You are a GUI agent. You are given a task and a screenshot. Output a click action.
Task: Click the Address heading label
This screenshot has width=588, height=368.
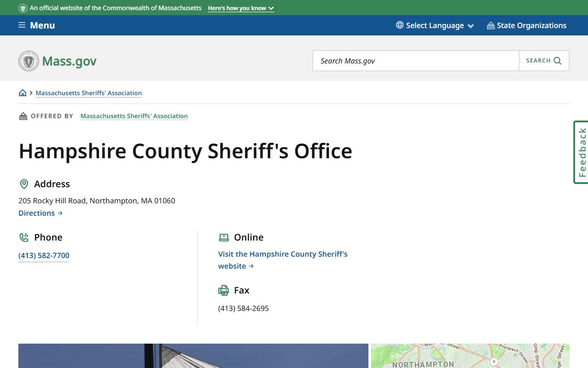tap(52, 184)
